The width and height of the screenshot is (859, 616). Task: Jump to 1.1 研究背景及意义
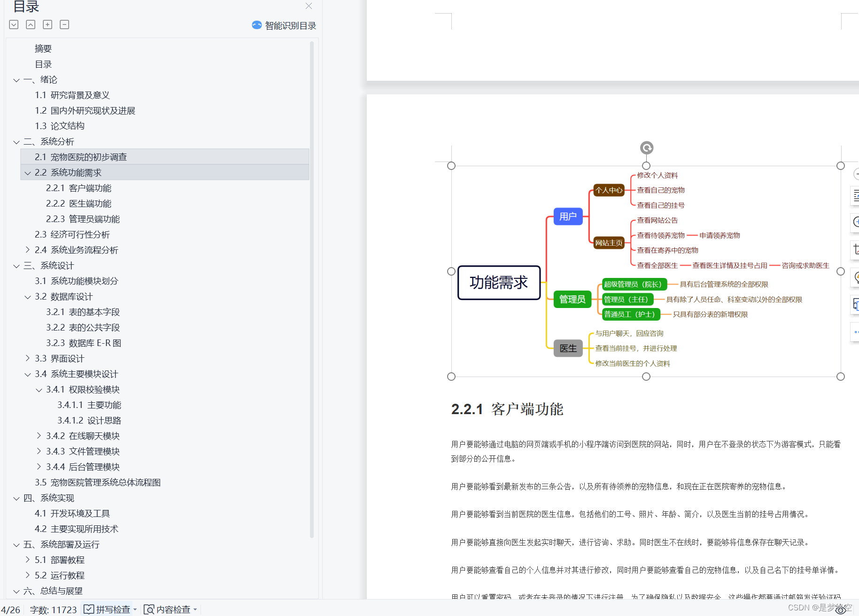[72, 95]
